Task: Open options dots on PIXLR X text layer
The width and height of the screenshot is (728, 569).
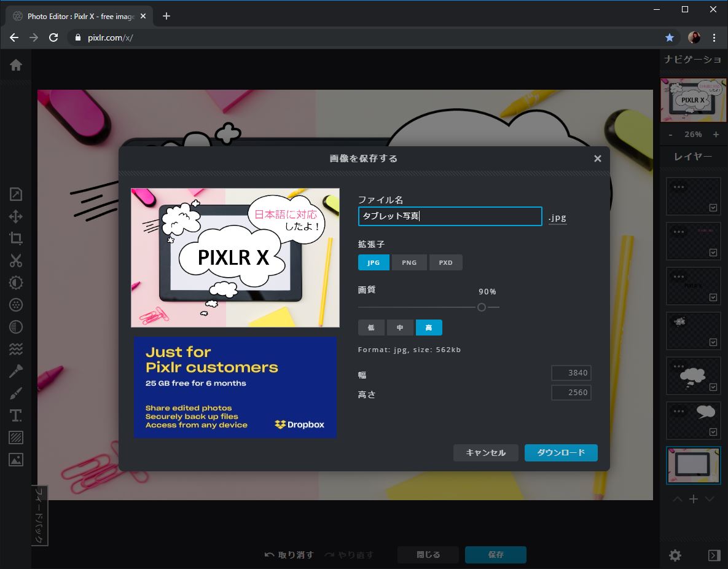Action: [x=679, y=277]
